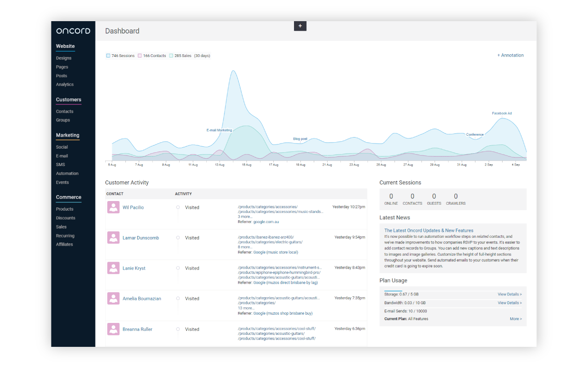The image size is (588, 368).
Task: Click the Oncord logo
Action: coord(73,31)
